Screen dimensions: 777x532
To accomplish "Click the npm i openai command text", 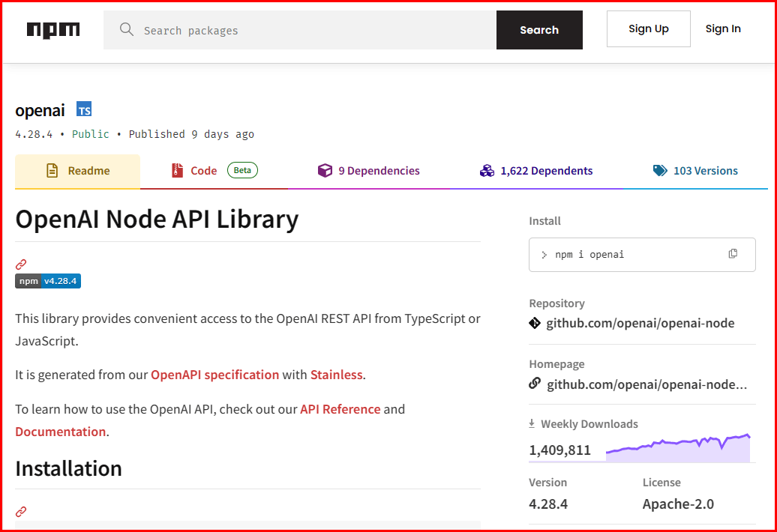I will [x=589, y=254].
